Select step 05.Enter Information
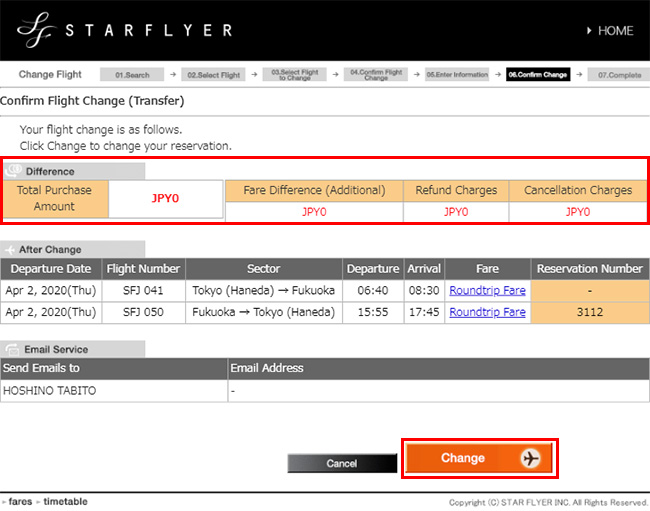The image size is (650, 511). point(457,75)
